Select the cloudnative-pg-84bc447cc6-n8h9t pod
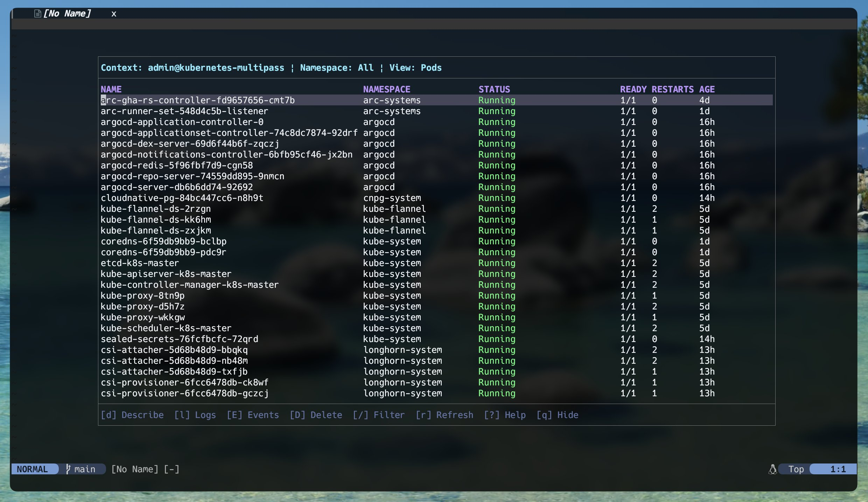This screenshot has height=502, width=868. (182, 198)
